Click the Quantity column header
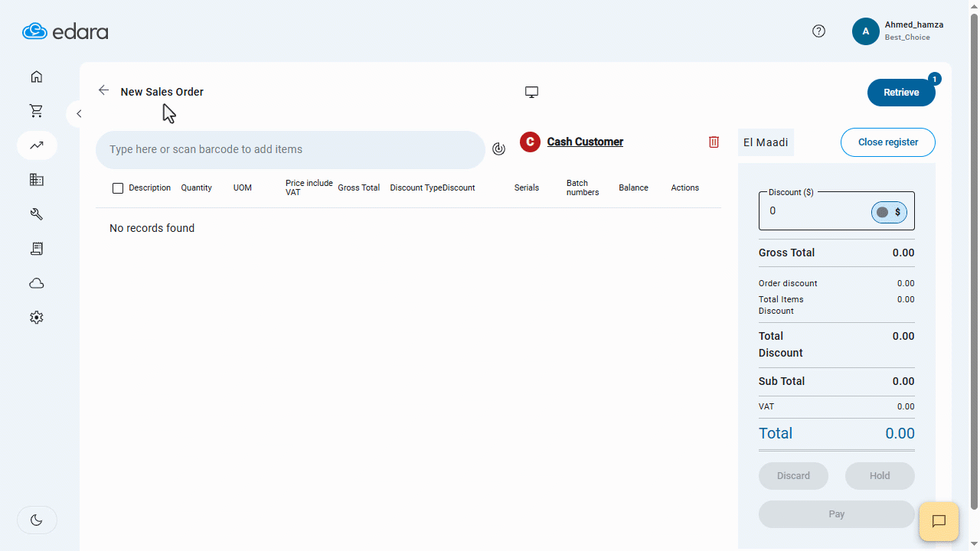 click(x=196, y=187)
